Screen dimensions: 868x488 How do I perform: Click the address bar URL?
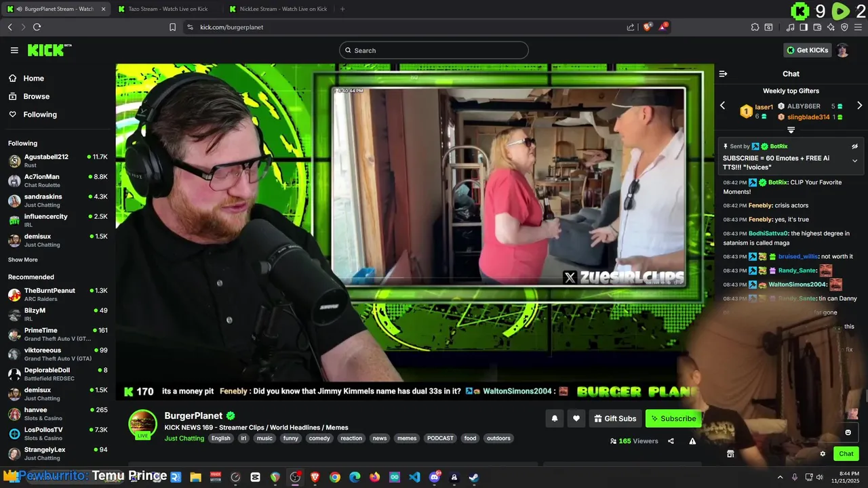point(232,27)
